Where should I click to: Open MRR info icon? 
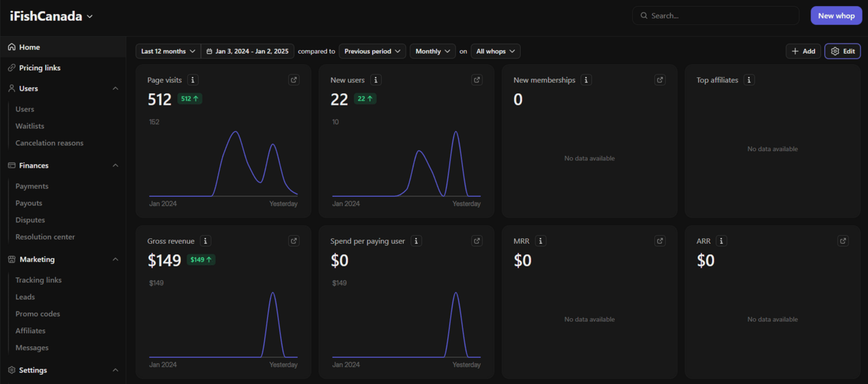pyautogui.click(x=541, y=241)
